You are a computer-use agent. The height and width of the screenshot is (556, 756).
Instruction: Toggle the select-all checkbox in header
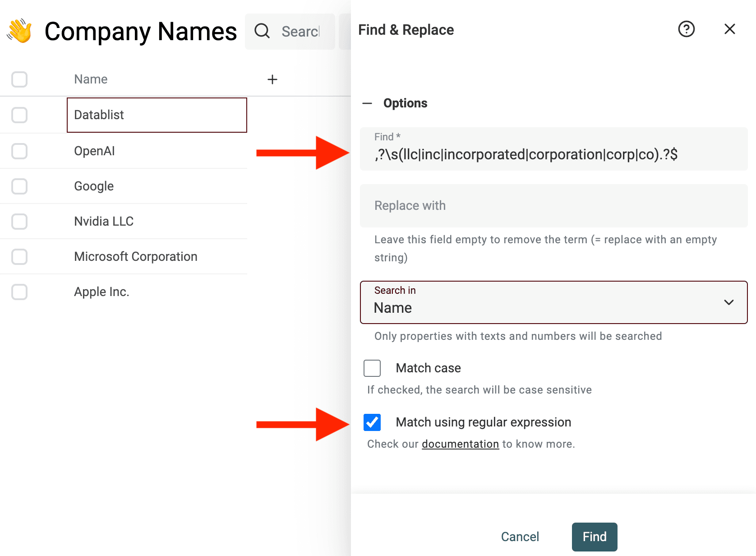click(x=19, y=79)
